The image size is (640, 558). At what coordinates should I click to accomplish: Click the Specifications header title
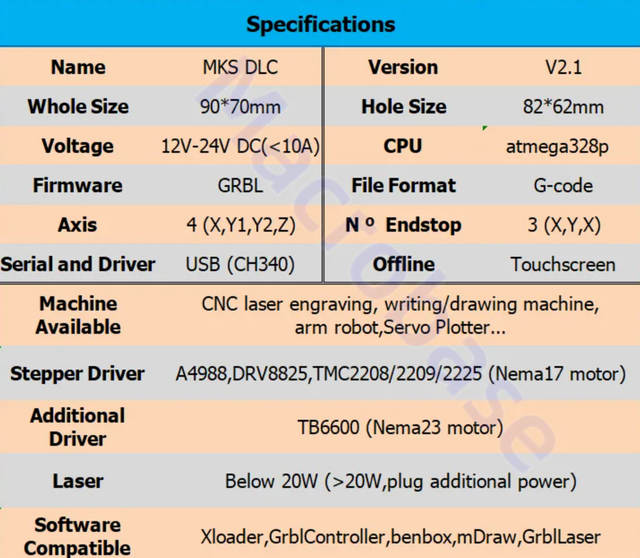[x=320, y=24]
